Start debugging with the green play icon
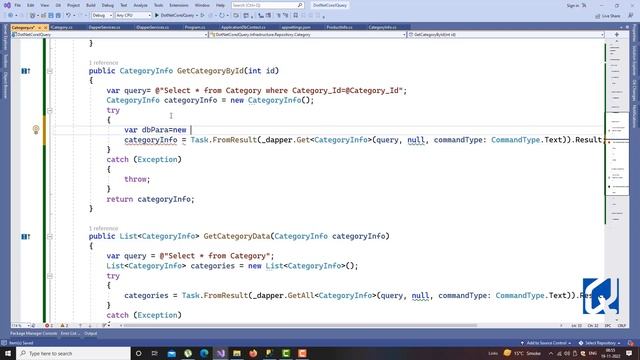The image size is (640, 360). click(x=156, y=16)
